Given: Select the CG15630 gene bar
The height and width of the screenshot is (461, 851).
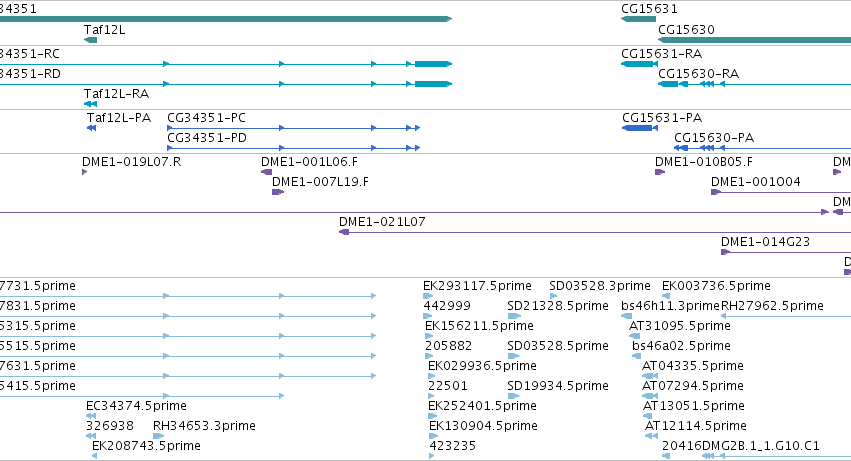Looking at the screenshot, I should [754, 40].
